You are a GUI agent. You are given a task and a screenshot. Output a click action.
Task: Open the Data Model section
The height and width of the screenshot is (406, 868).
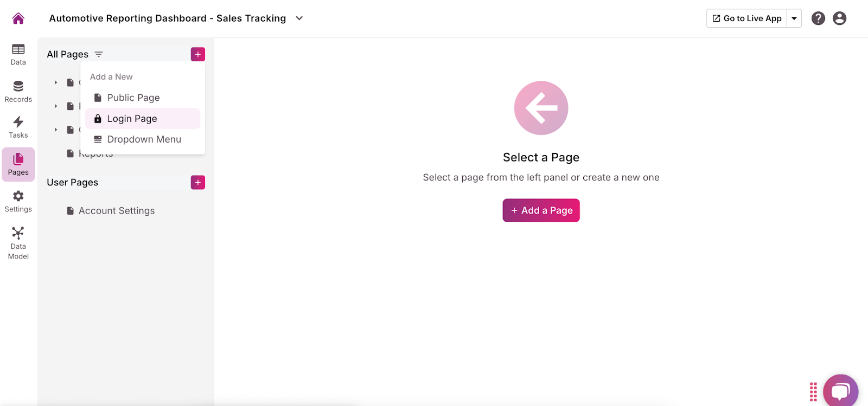[18, 243]
